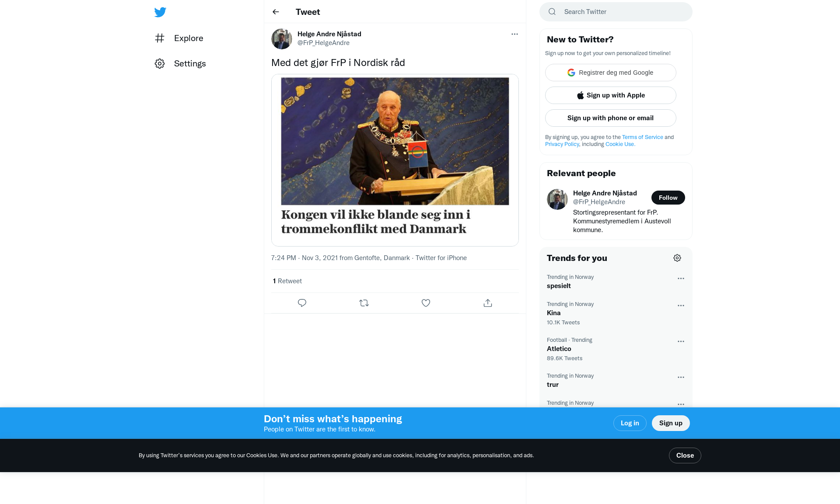
Task: Click the Twitter bird logo
Action: (160, 12)
